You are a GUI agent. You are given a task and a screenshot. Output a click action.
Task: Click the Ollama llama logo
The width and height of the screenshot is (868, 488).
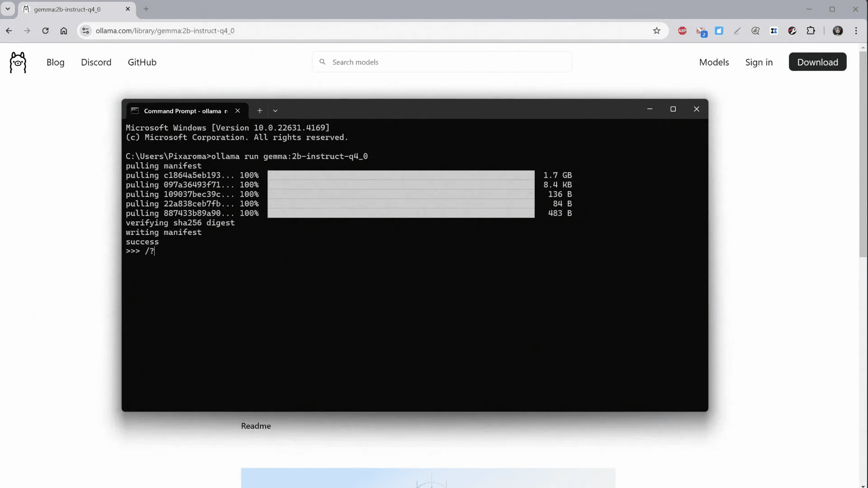click(18, 62)
